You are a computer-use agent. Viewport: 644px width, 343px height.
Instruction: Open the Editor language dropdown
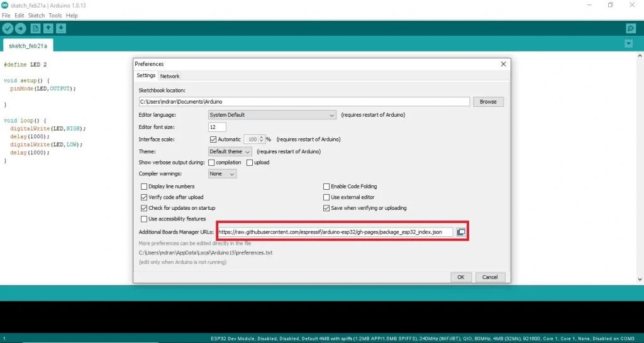click(272, 116)
